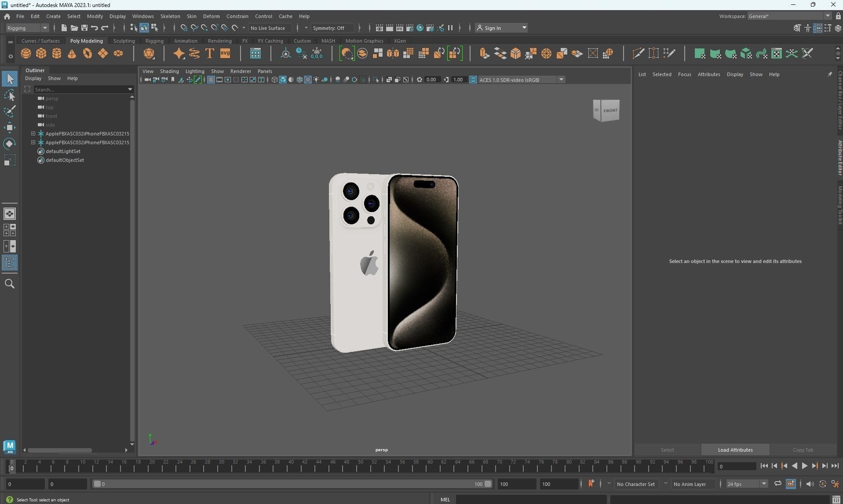Toggle the Outliner panel button in sidebar
Screen dimensions: 843x504
[10, 263]
